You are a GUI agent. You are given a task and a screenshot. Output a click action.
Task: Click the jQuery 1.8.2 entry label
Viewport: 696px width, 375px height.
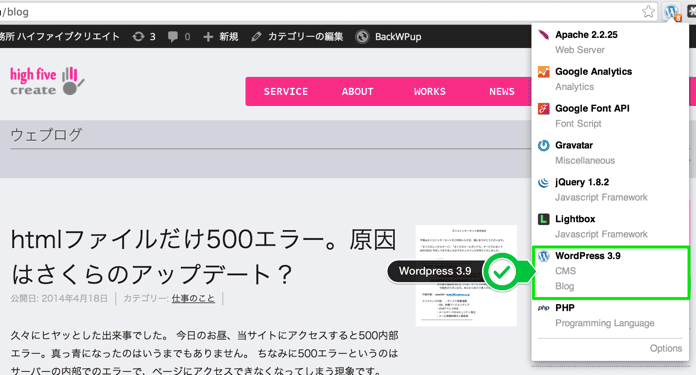[582, 182]
